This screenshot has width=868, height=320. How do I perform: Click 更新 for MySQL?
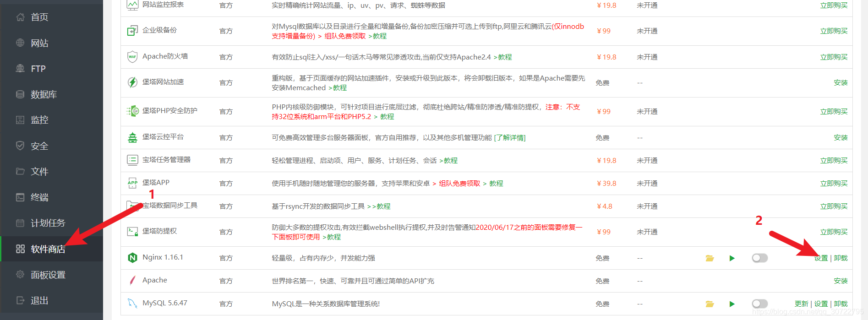(801, 304)
